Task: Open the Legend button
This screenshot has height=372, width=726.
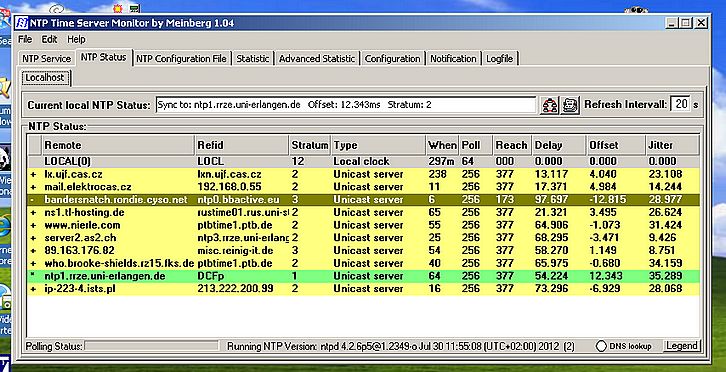Action: pos(682,346)
